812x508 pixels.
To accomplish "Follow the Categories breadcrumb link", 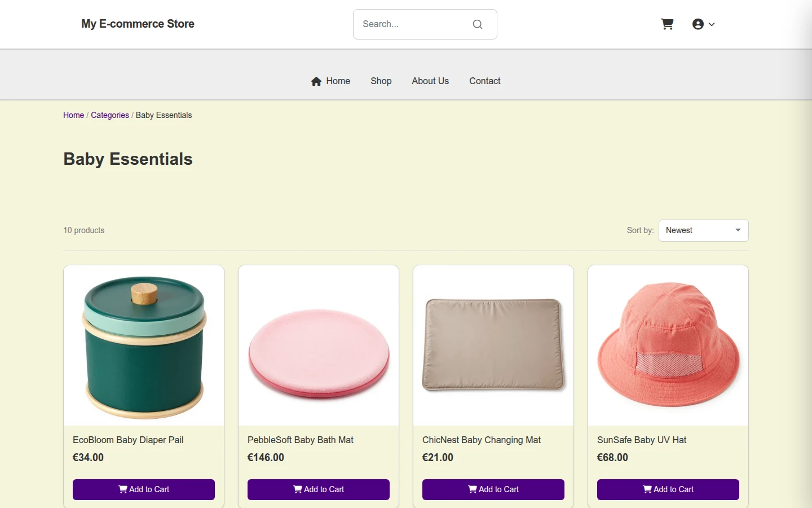I will (110, 115).
